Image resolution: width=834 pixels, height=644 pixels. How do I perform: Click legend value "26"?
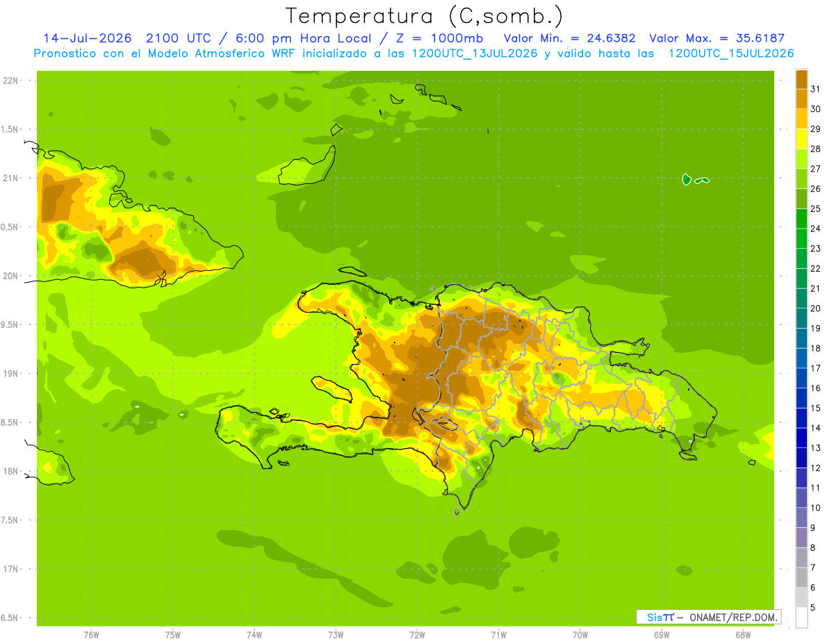click(x=817, y=189)
